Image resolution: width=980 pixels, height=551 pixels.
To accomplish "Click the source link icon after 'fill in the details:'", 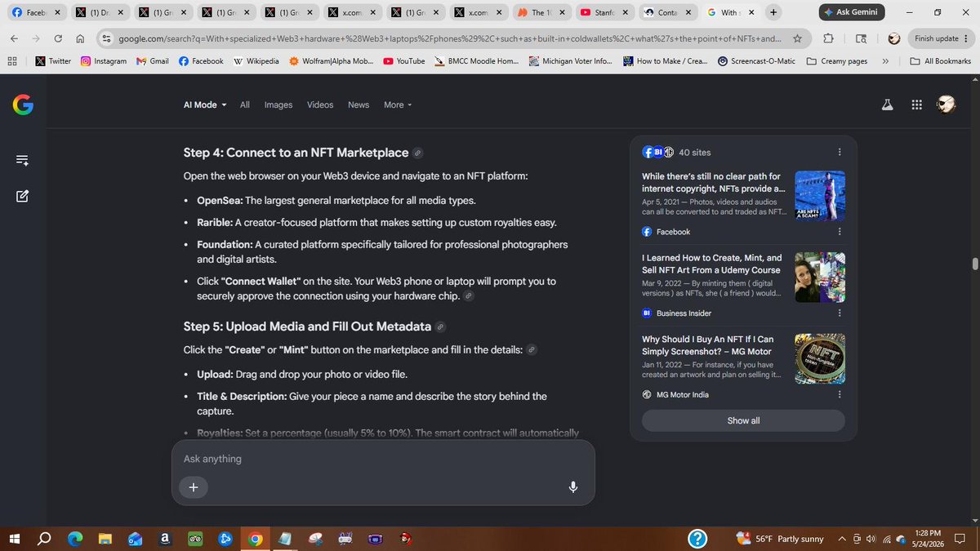I will tap(531, 349).
